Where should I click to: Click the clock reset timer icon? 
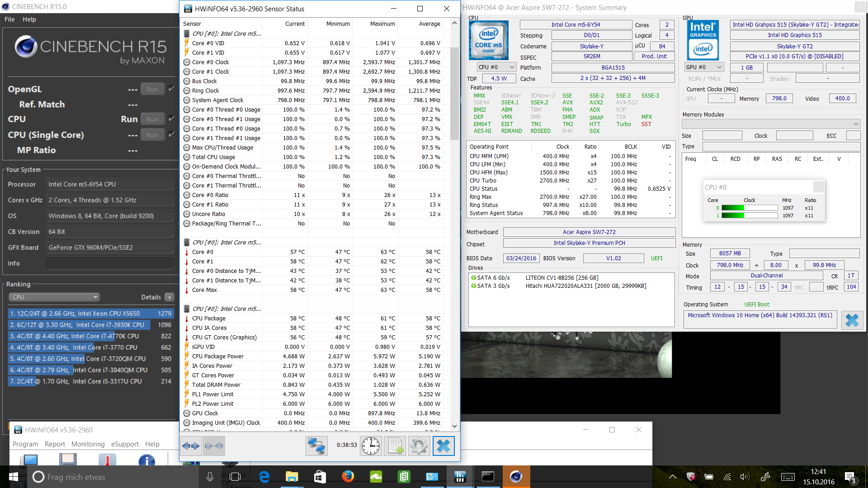pos(371,446)
